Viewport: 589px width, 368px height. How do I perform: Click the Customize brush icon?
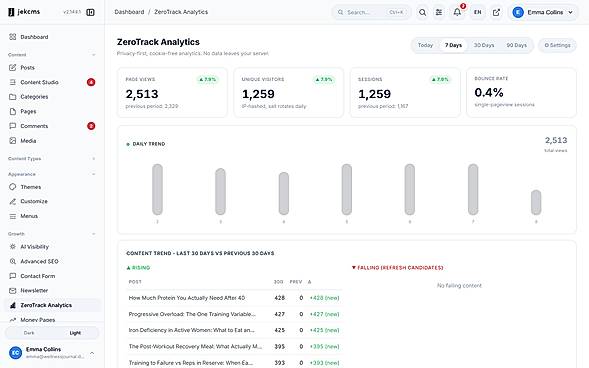pos(13,201)
